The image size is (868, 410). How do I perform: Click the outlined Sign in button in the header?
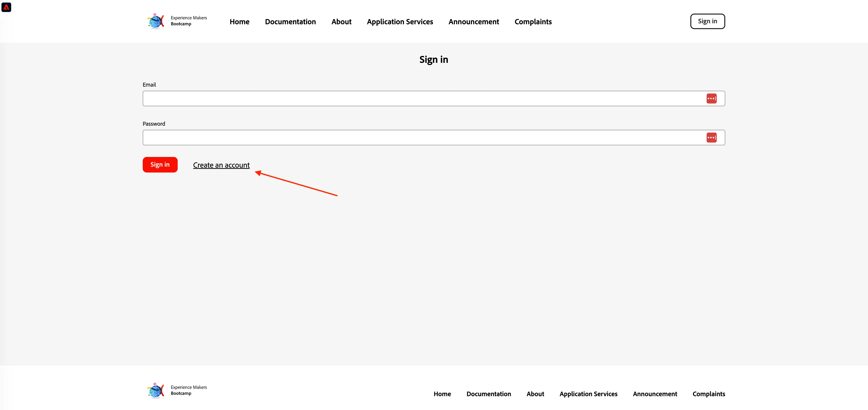click(x=708, y=21)
